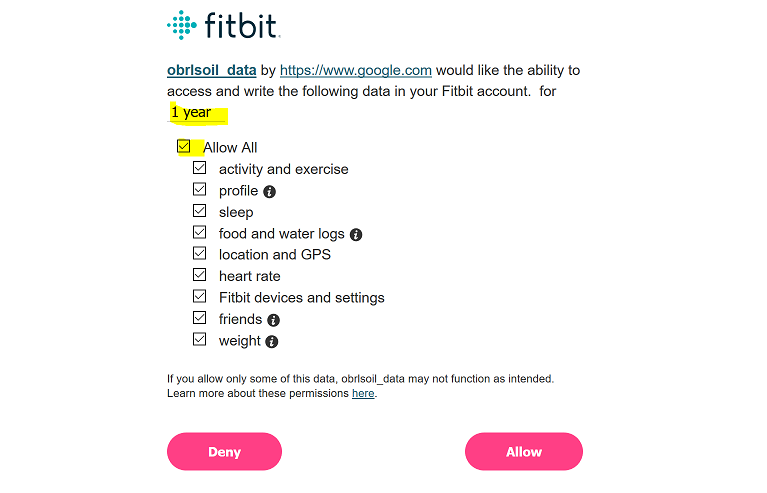Toggle food and water logs checkbox

coord(200,232)
